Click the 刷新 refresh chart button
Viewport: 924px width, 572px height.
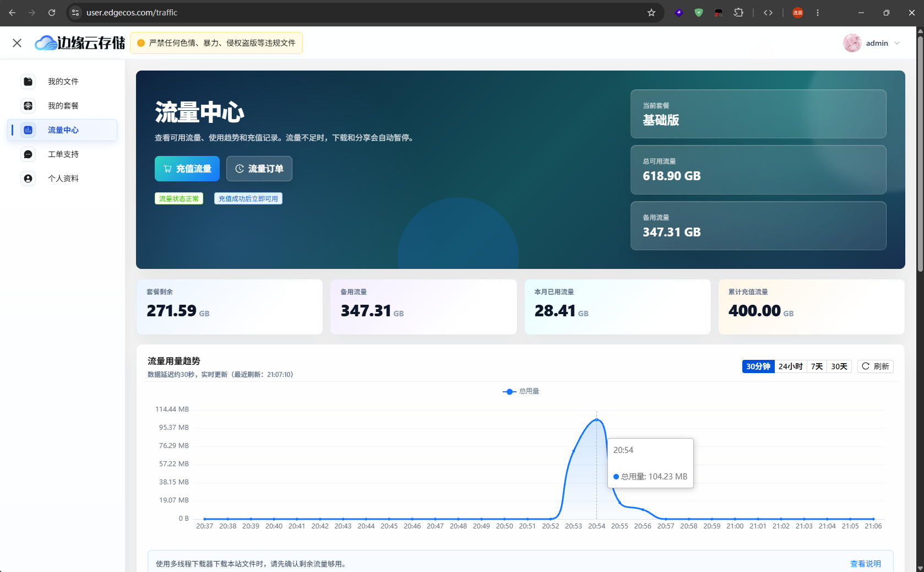tap(876, 366)
